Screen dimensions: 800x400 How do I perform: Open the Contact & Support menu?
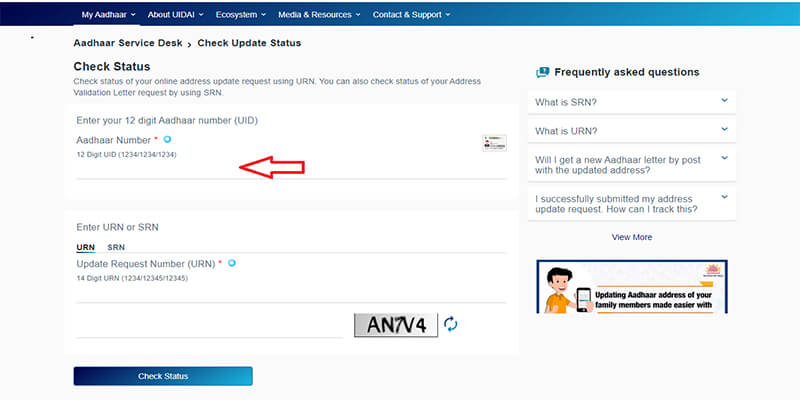[411, 15]
